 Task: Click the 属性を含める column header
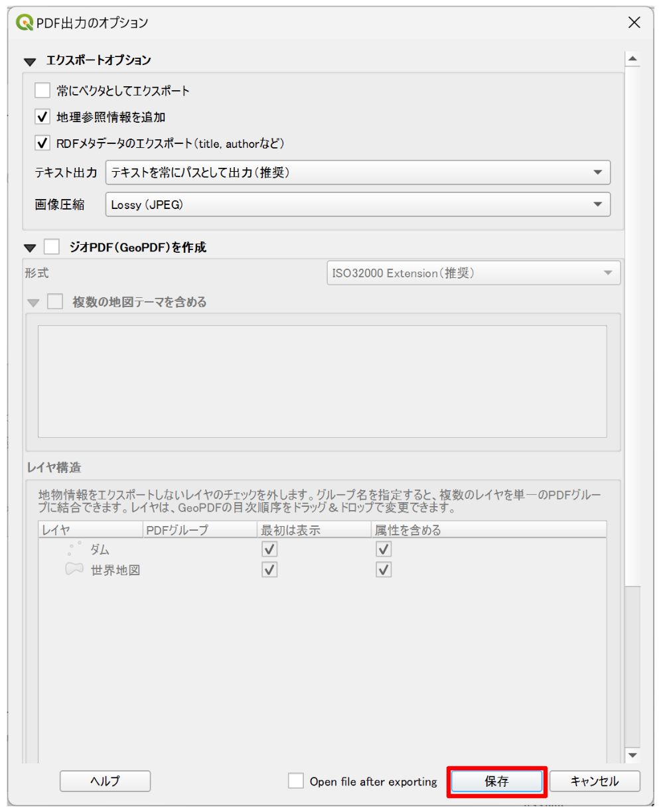pyautogui.click(x=489, y=530)
